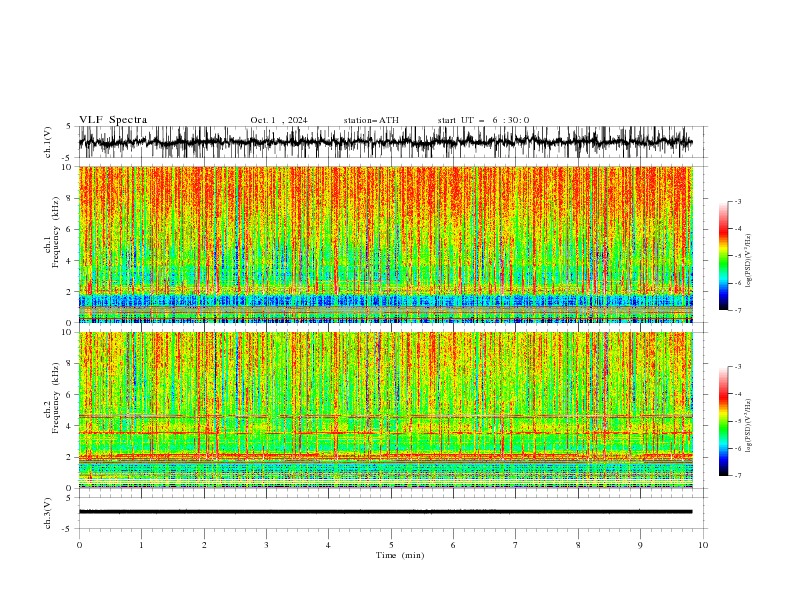792x612 pixels.
Task: Click the "ch.3(V)" axis label
Action: pyautogui.click(x=48, y=513)
